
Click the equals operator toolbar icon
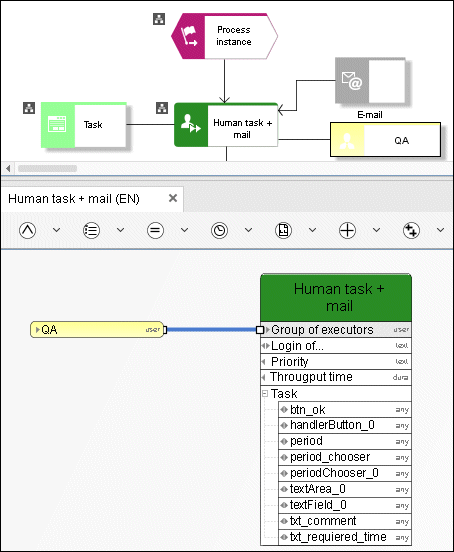point(155,231)
